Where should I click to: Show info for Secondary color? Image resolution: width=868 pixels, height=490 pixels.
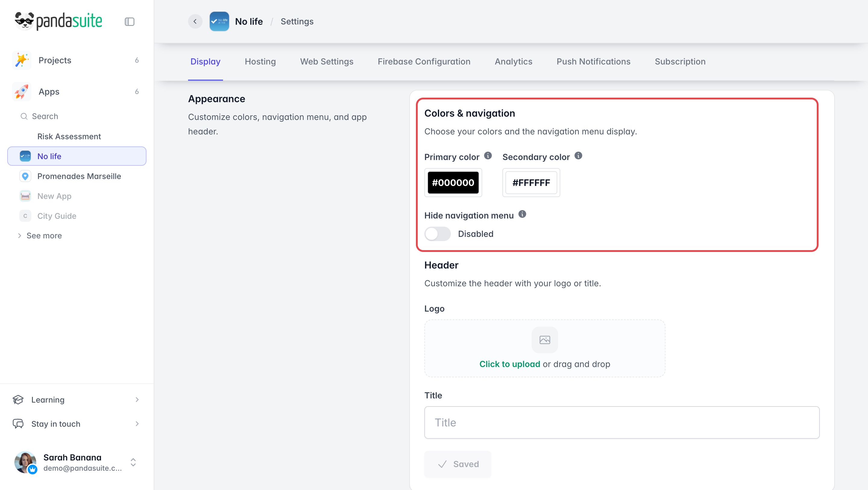coord(578,156)
